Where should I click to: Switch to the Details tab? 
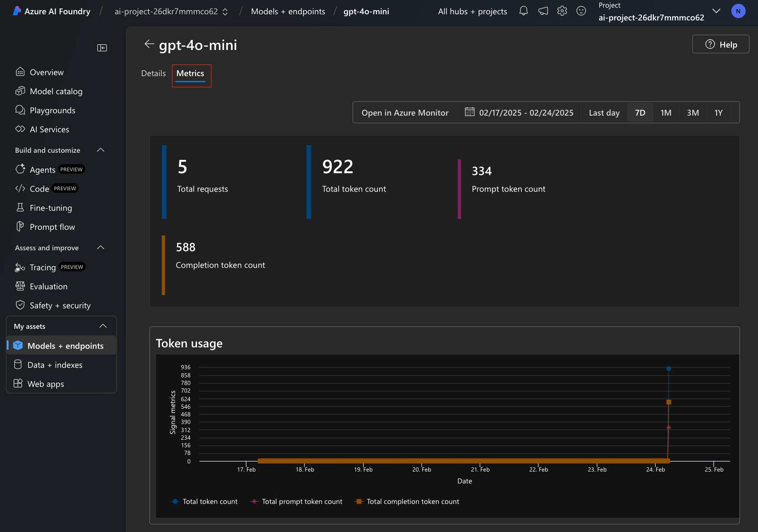(x=153, y=73)
